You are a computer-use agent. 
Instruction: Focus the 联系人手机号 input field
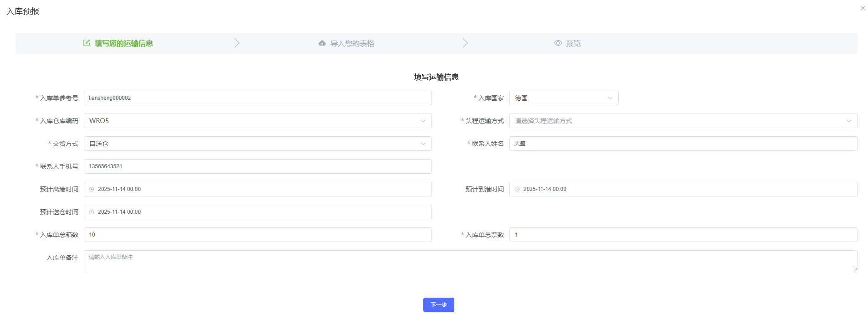257,166
